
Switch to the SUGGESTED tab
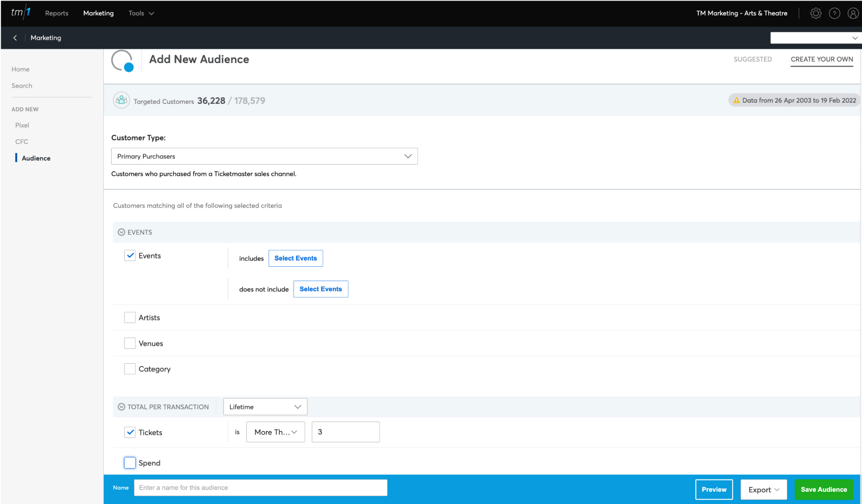tap(753, 59)
